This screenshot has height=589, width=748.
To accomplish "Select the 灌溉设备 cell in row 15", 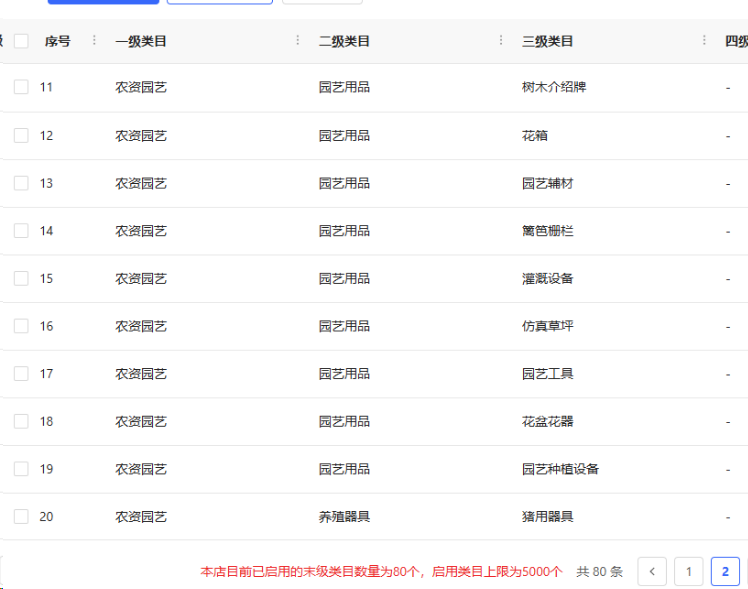I will coord(548,279).
